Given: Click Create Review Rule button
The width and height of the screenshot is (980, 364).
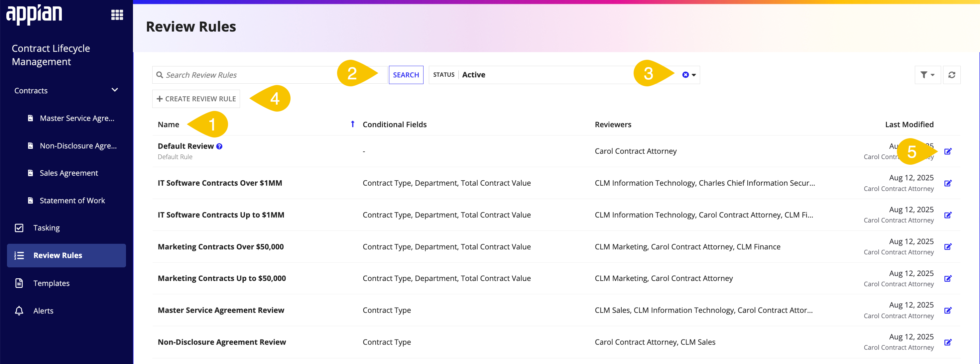Looking at the screenshot, I should coord(196,99).
